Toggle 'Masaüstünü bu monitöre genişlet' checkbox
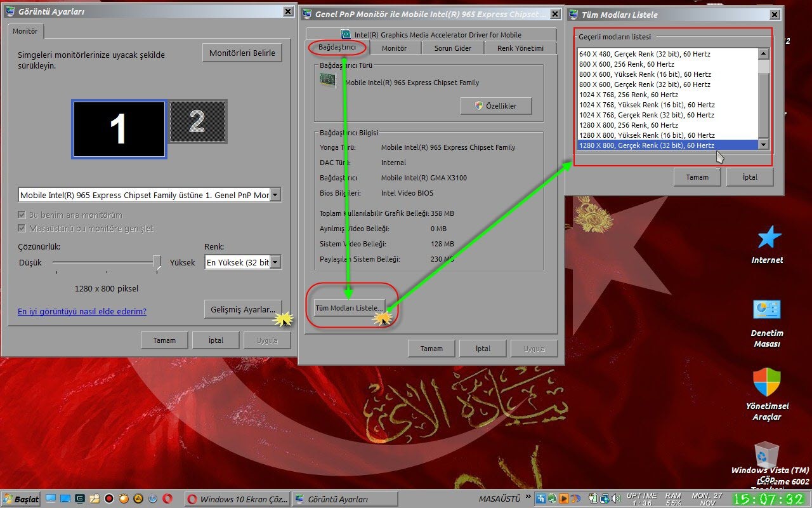 [23, 229]
